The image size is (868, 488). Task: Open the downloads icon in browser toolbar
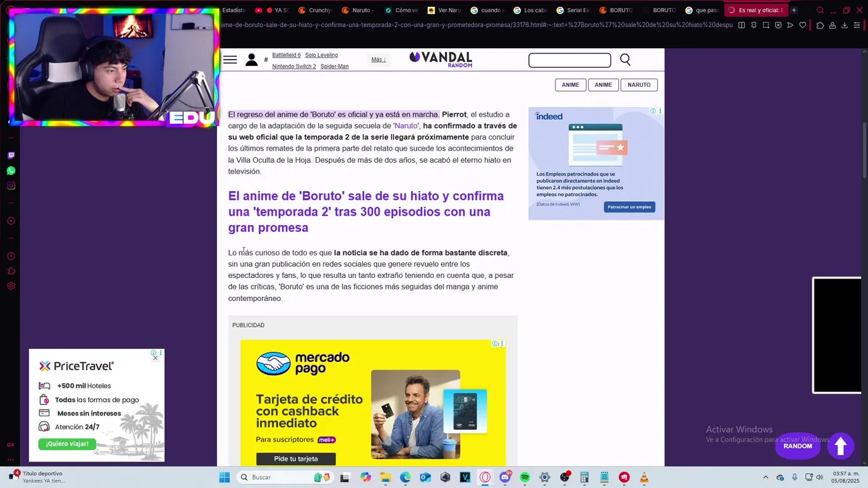click(845, 25)
